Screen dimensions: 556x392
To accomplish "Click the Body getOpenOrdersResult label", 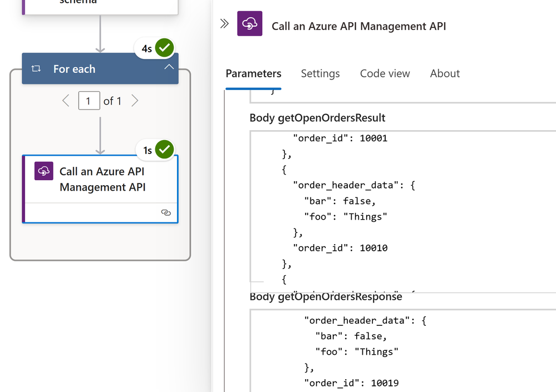I will tap(317, 118).
